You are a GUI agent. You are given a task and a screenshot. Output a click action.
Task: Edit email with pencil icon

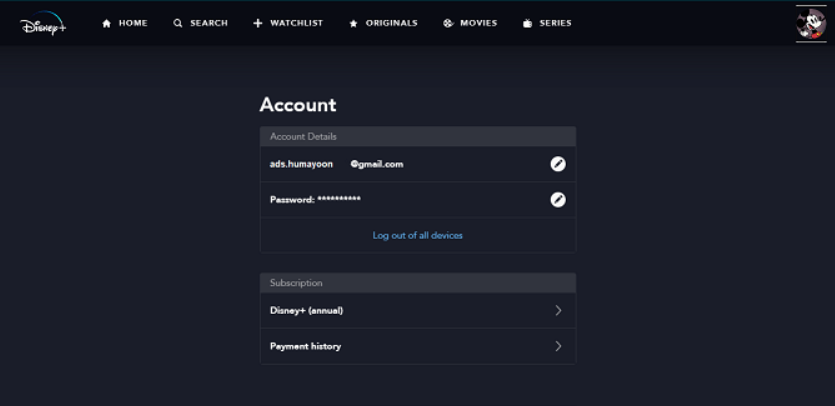coord(558,164)
